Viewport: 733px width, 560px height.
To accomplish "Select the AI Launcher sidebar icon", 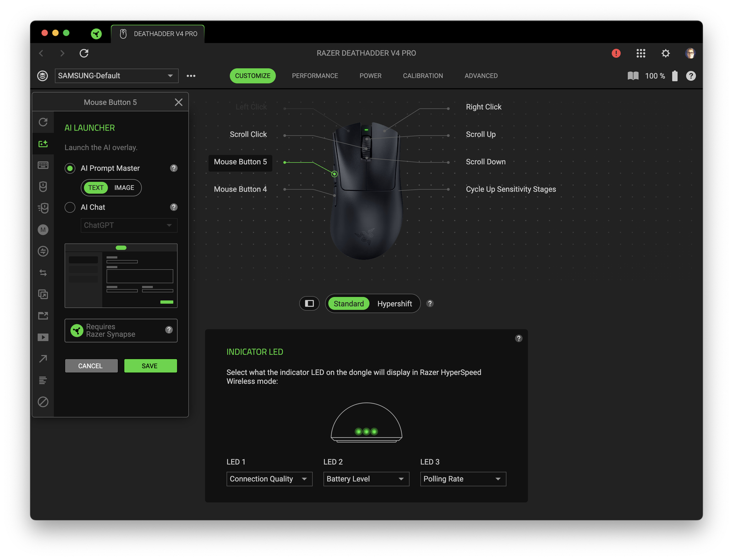I will point(43,144).
